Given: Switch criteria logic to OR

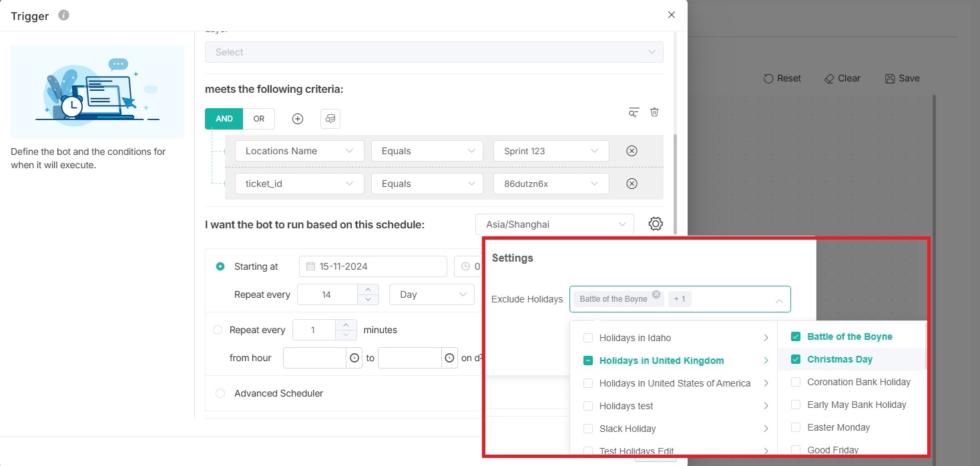Looking at the screenshot, I should coord(259,119).
